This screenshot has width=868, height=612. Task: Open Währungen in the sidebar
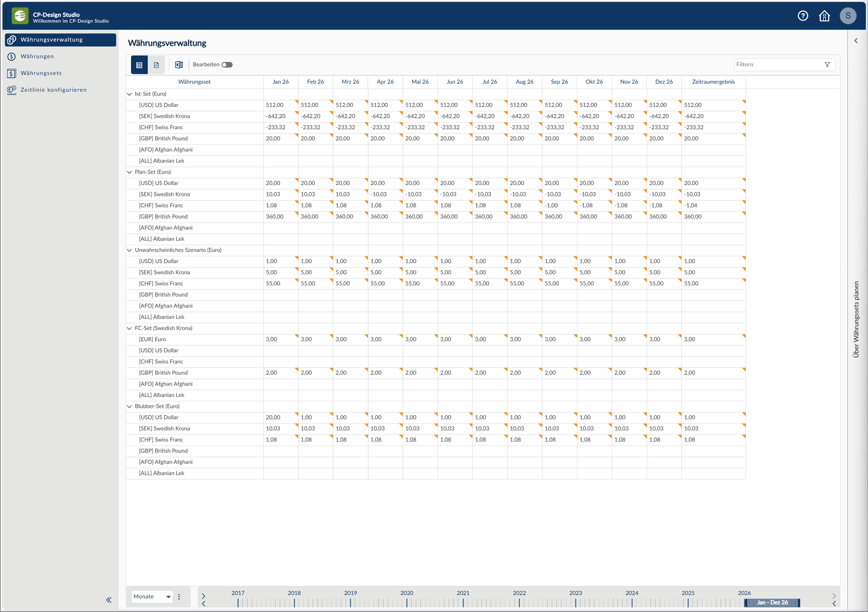[x=37, y=56]
